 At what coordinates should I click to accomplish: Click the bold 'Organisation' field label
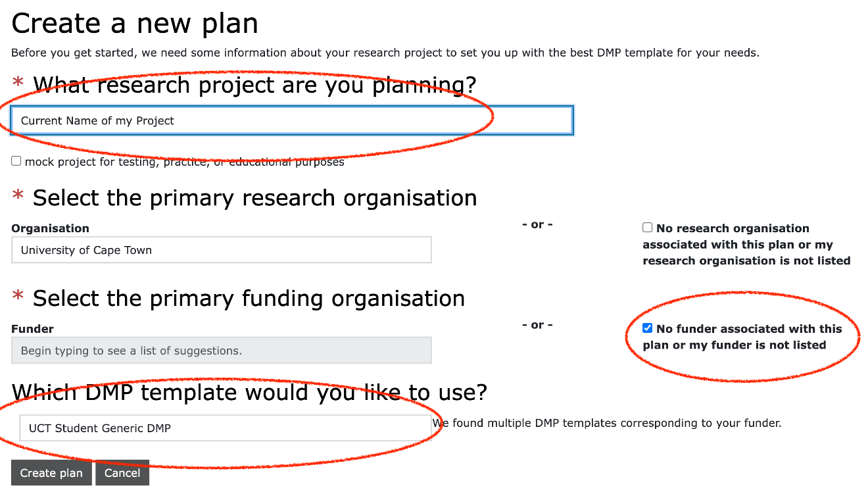pyautogui.click(x=50, y=228)
